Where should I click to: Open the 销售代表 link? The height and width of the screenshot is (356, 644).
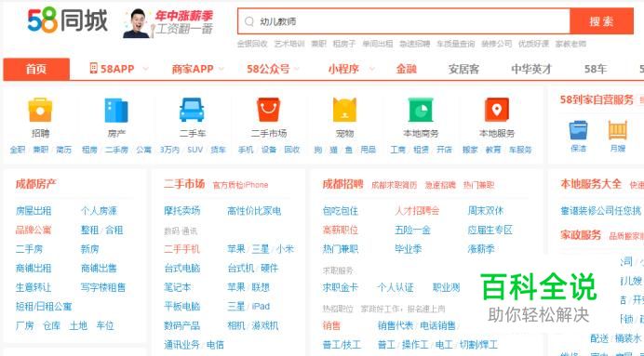tap(396, 325)
